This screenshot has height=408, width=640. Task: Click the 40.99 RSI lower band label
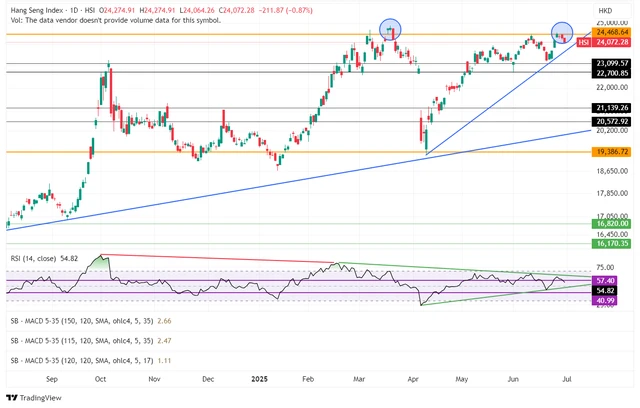[605, 301]
